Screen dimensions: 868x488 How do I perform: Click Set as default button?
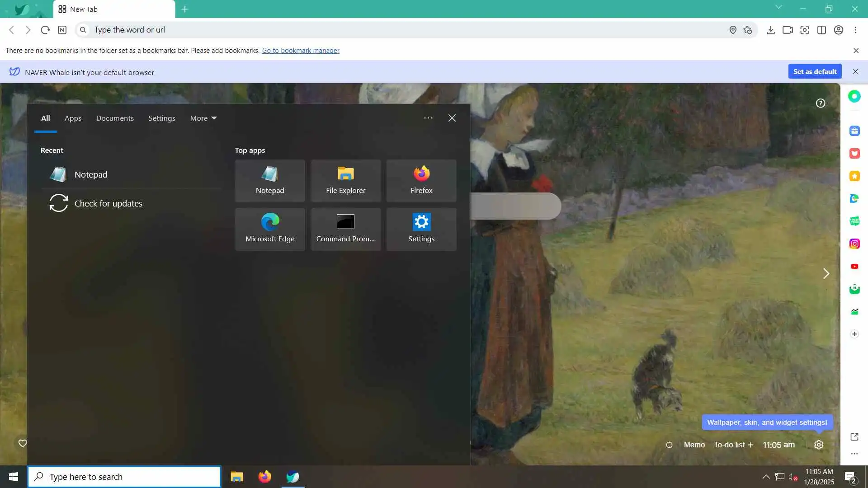[x=815, y=71]
